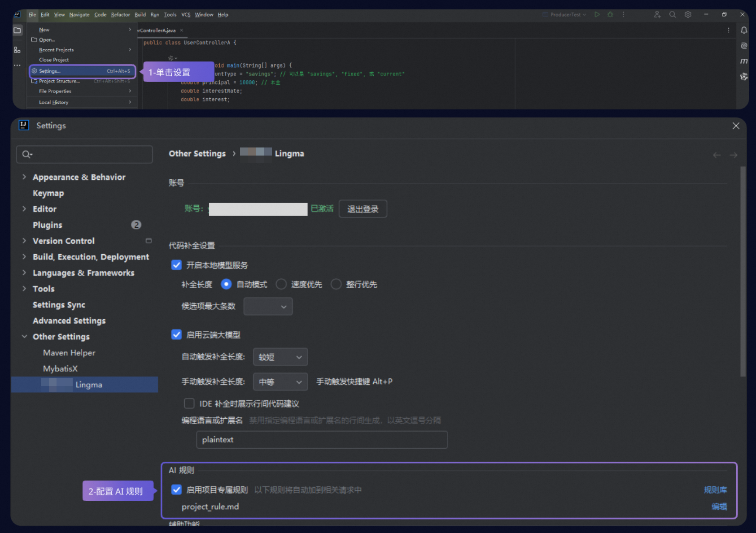Image resolution: width=756 pixels, height=533 pixels.
Task: Expand the Tools settings section
Action: tap(24, 289)
